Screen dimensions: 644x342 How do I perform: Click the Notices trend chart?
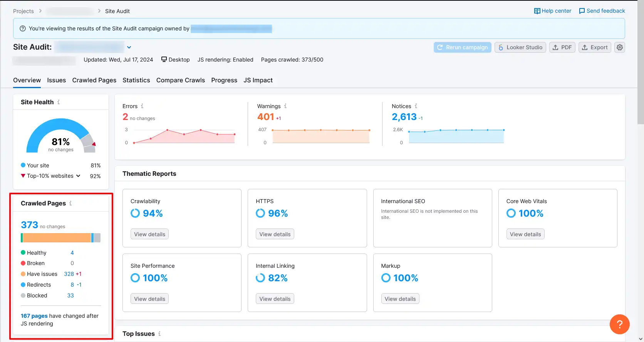click(x=456, y=136)
